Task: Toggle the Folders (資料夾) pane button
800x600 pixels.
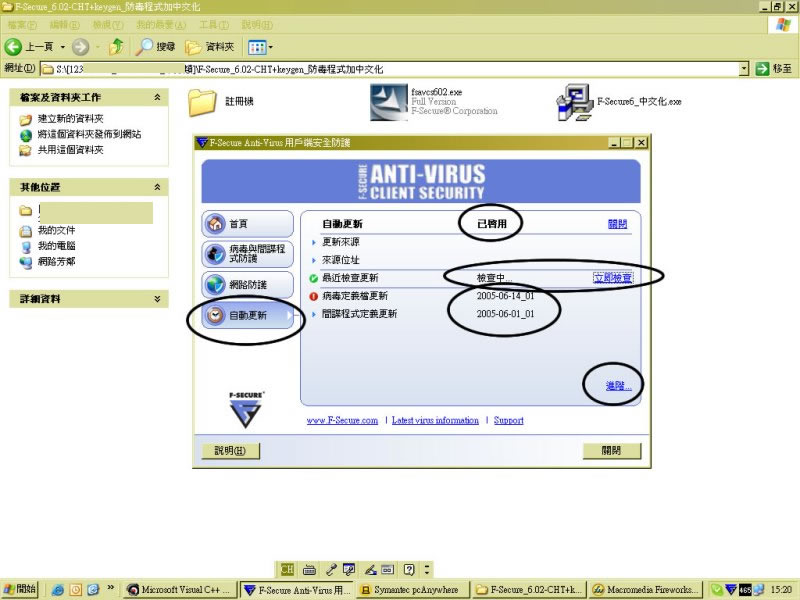Action: pos(210,47)
